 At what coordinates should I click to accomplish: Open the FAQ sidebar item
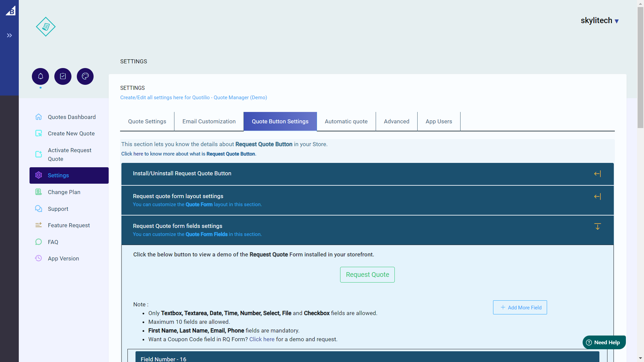[53, 242]
